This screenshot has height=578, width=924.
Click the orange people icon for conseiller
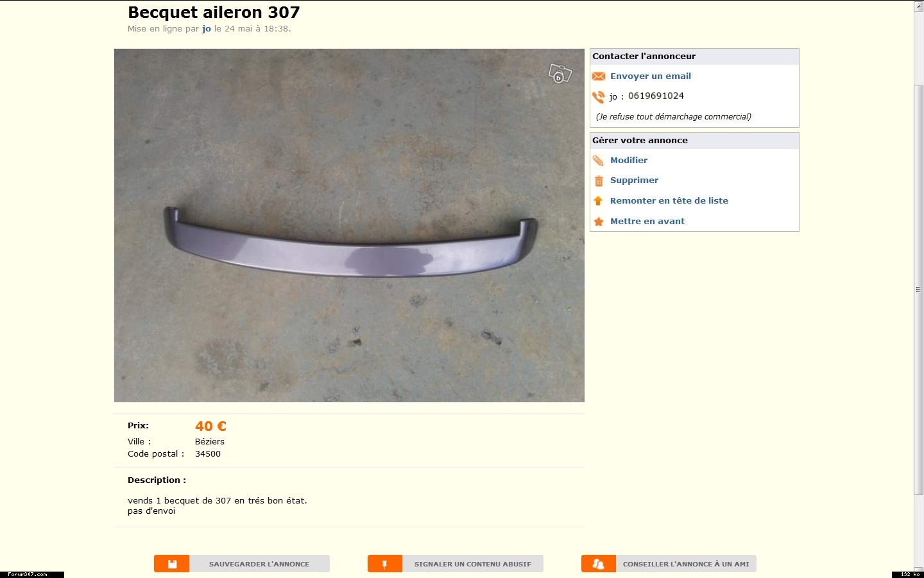599,564
